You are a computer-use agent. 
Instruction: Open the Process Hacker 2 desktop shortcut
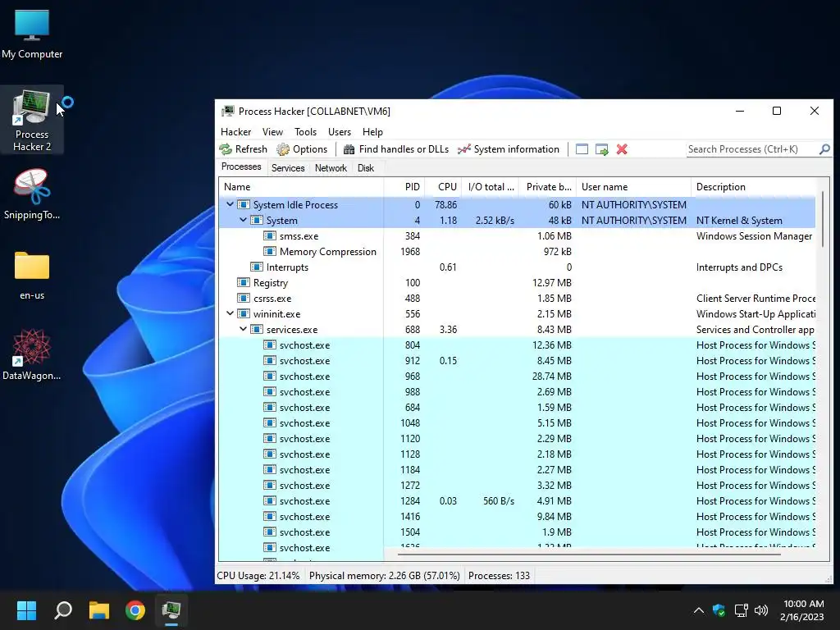point(32,120)
